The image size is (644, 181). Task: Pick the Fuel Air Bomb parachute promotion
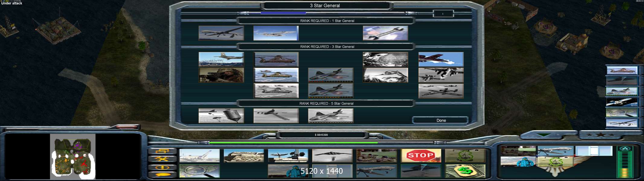[221, 116]
